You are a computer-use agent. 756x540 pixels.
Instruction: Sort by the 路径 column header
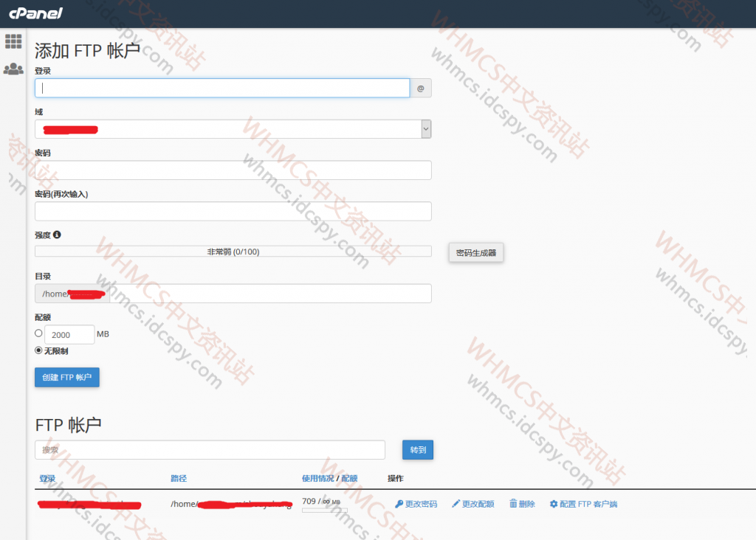point(179,478)
